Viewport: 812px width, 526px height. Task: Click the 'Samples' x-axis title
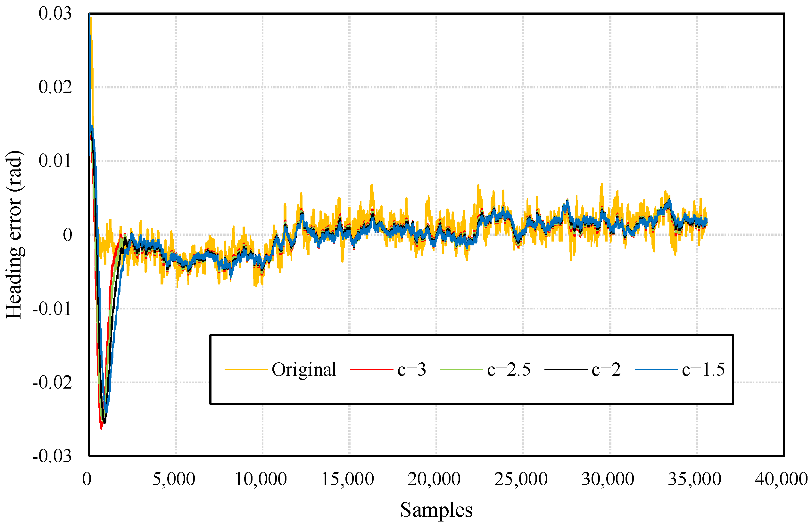[x=436, y=510]
